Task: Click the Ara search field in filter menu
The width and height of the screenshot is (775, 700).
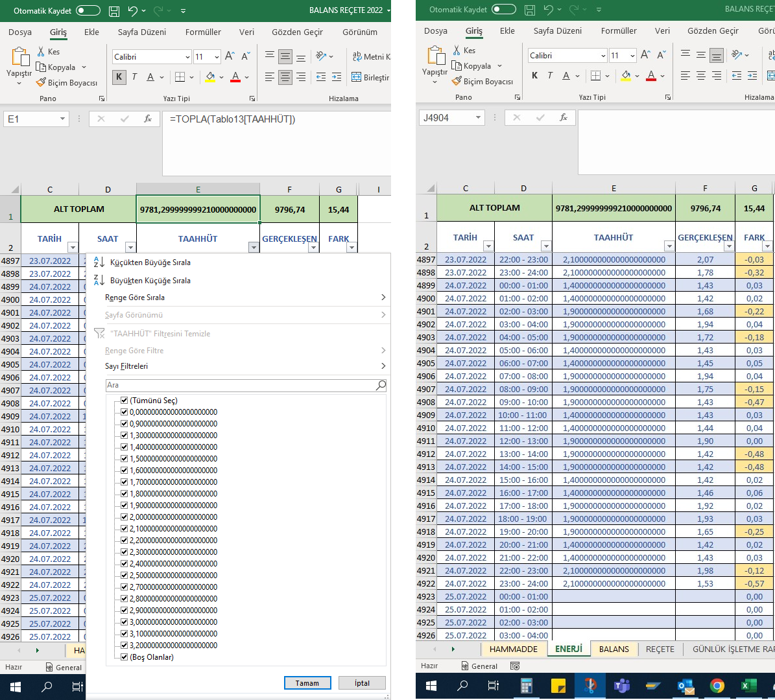Action: [241, 385]
